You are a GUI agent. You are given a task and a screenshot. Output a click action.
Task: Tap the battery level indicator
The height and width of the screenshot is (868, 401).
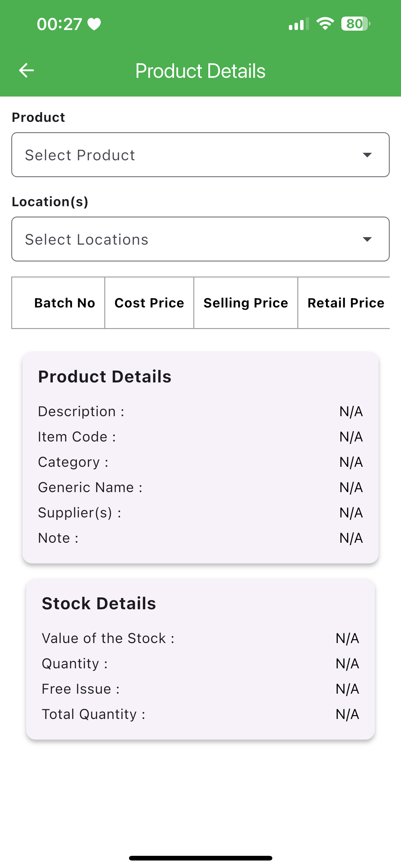coord(355,24)
